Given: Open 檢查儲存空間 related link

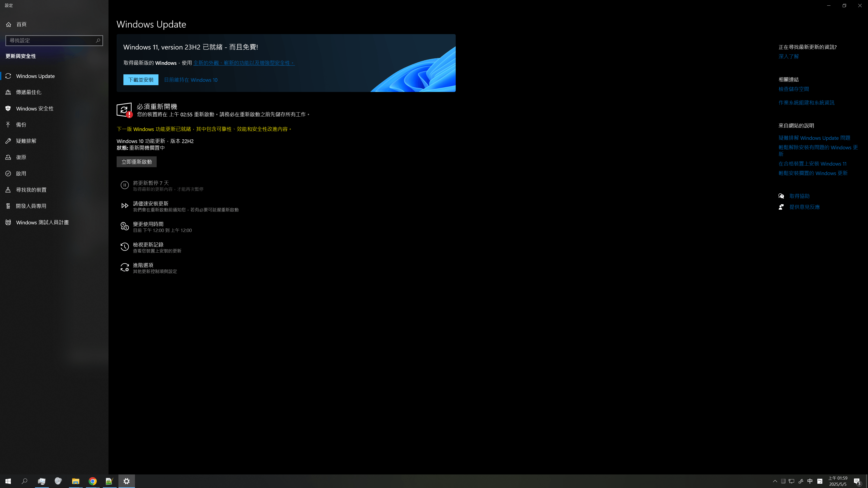Looking at the screenshot, I should click(794, 89).
